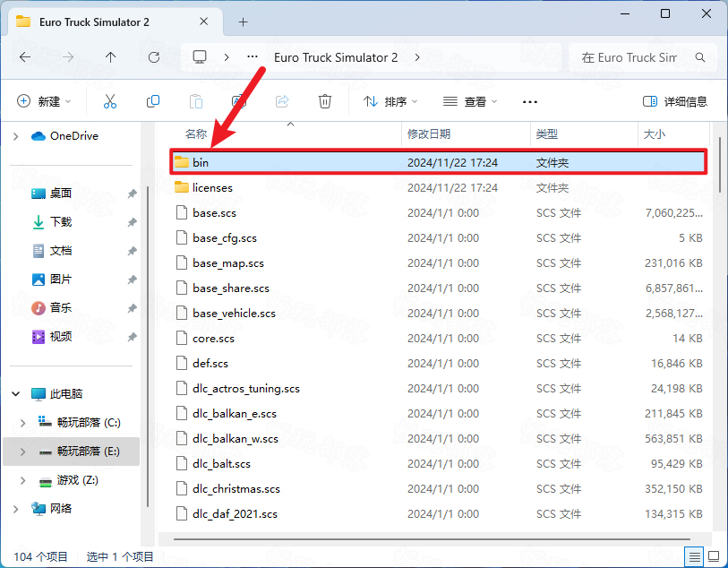Click the Paste clipboard icon
The image size is (728, 568).
[x=196, y=101]
